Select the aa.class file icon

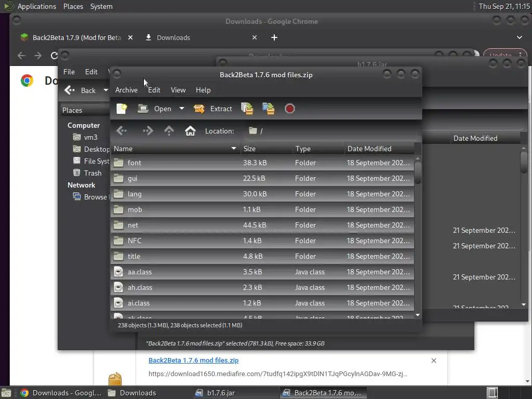118,272
